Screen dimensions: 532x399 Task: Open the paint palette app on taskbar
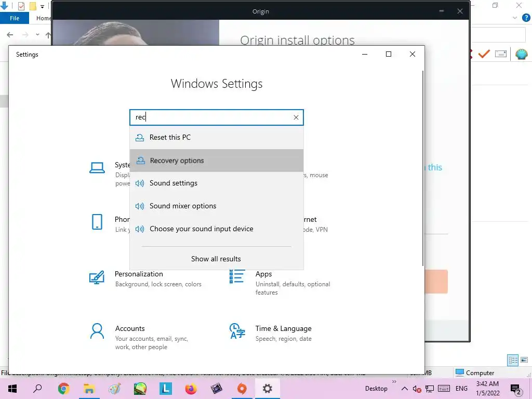click(x=115, y=389)
